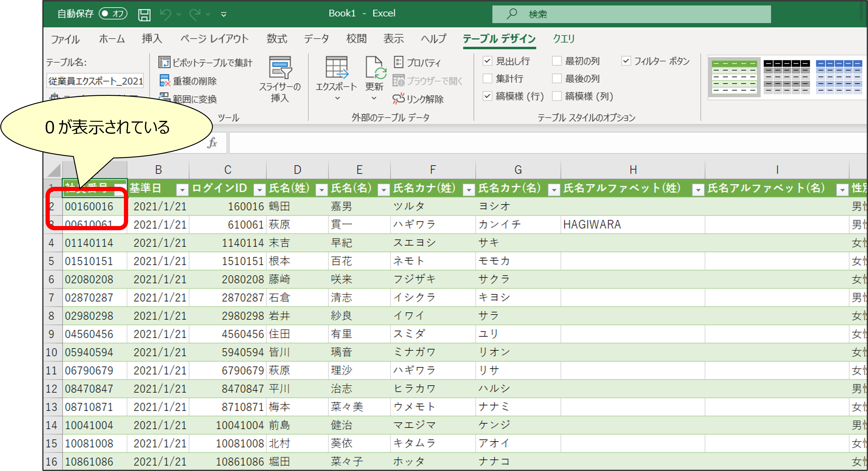868x471 pixels.
Task: Open the 氏名カナ(名) filter dropdown
Action: (x=554, y=190)
